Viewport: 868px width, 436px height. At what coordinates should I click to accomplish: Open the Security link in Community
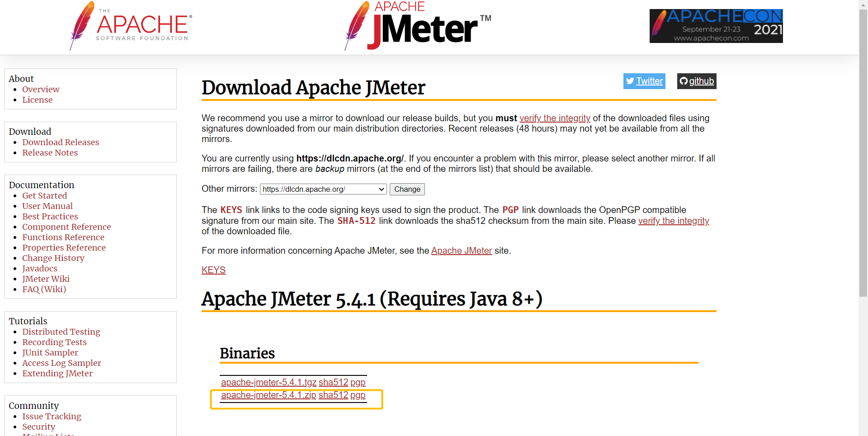pyautogui.click(x=39, y=427)
